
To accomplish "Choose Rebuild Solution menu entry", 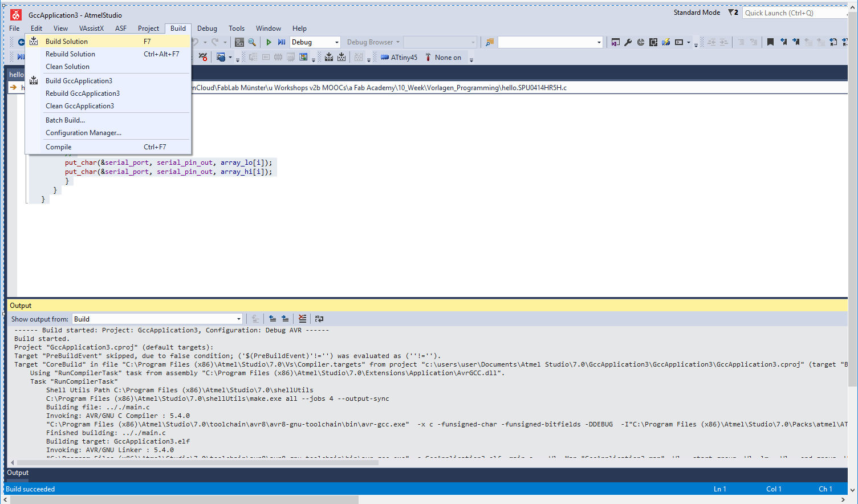I will point(108,54).
